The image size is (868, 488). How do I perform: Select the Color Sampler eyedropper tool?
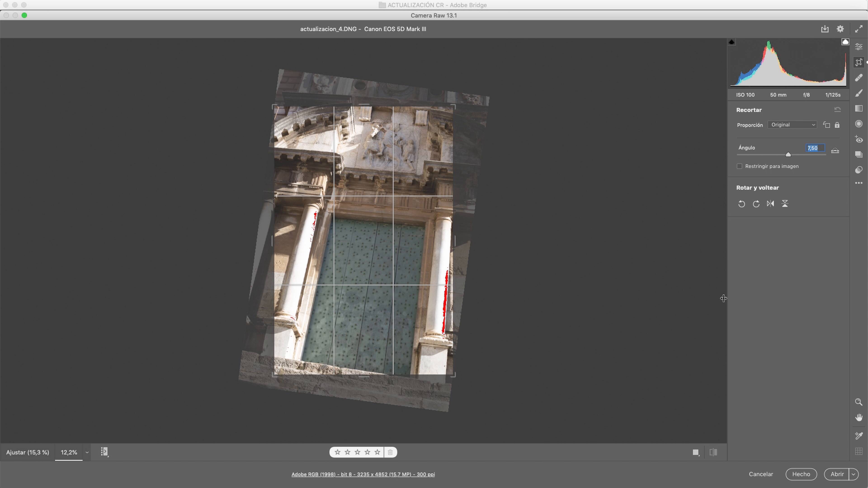pos(859,436)
